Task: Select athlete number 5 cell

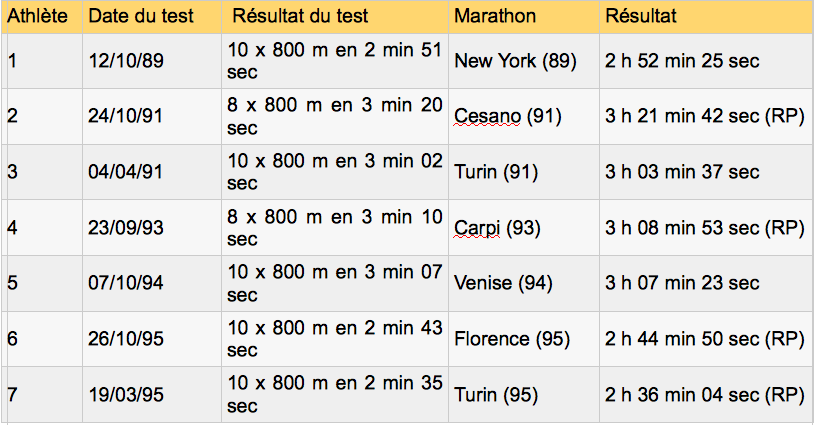Action: tap(12, 283)
